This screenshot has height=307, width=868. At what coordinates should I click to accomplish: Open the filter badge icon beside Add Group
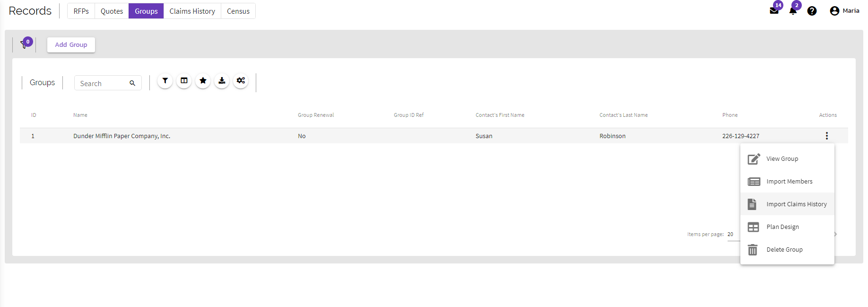coord(25,44)
